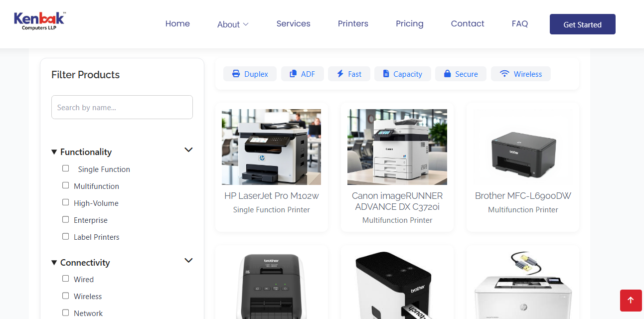Click the Kenbak Computers LLP logo
The width and height of the screenshot is (644, 319).
pyautogui.click(x=39, y=21)
